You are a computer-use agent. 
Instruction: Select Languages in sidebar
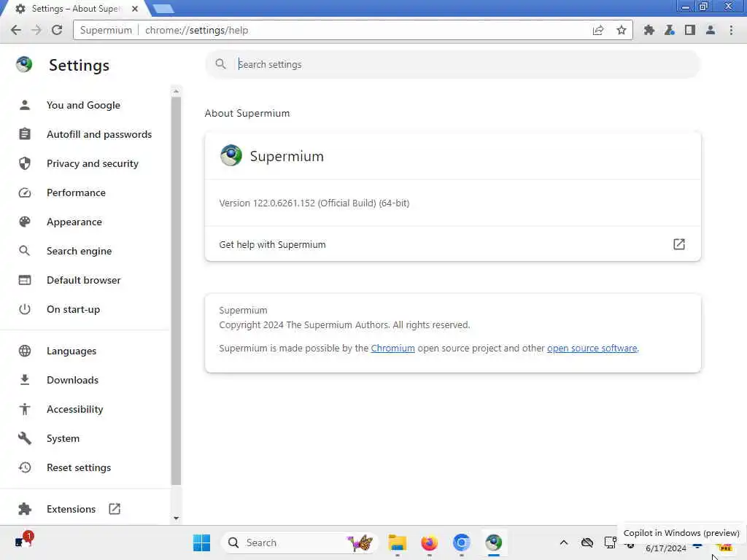(71, 351)
